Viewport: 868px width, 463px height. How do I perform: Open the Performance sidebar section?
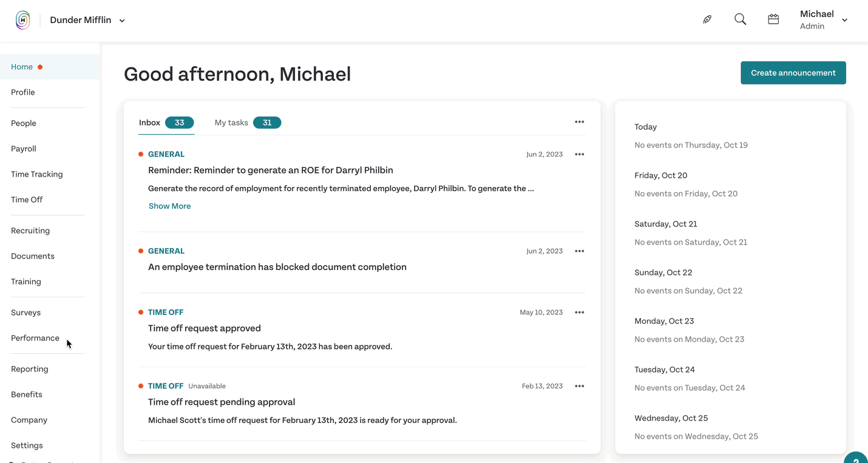point(35,338)
